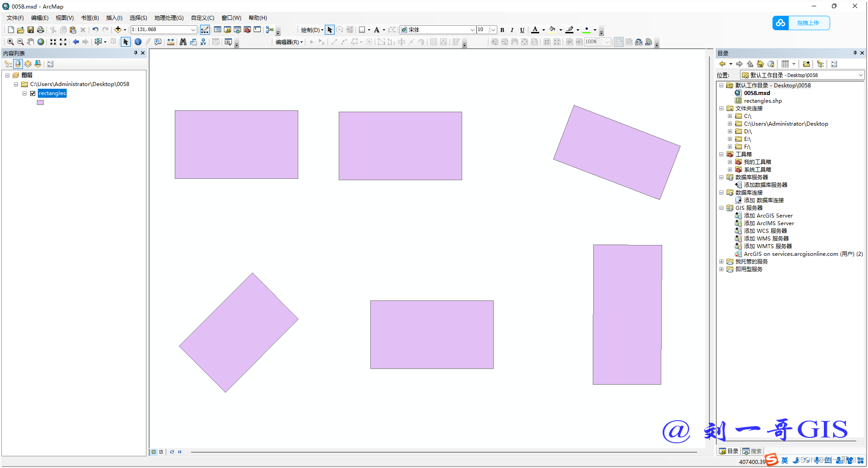This screenshot has height=468, width=868.
Task: Toggle italic text formatting
Action: [x=512, y=30]
